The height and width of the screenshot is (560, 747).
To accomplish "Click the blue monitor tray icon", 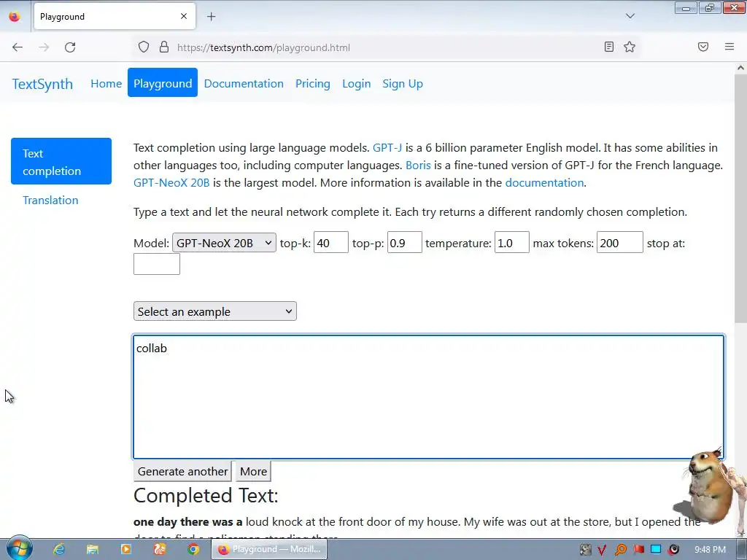I will pyautogui.click(x=656, y=550).
